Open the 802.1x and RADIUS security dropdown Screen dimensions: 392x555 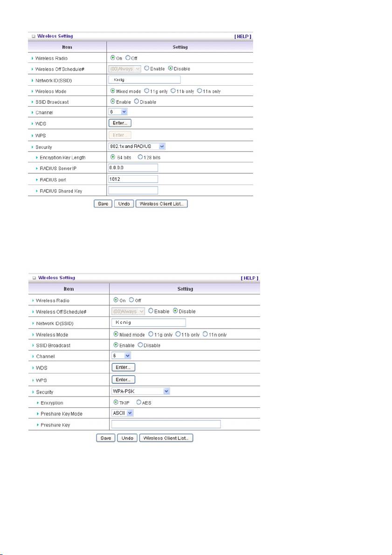pos(137,146)
